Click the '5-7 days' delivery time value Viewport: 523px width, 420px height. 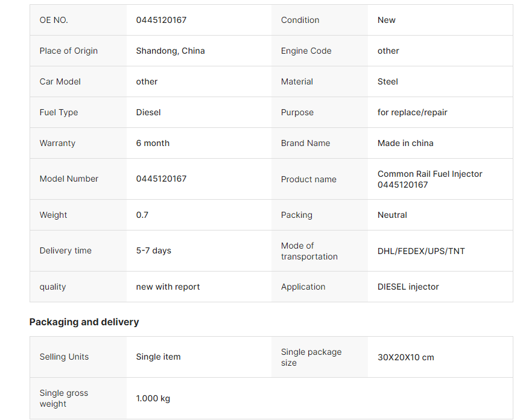pos(153,250)
